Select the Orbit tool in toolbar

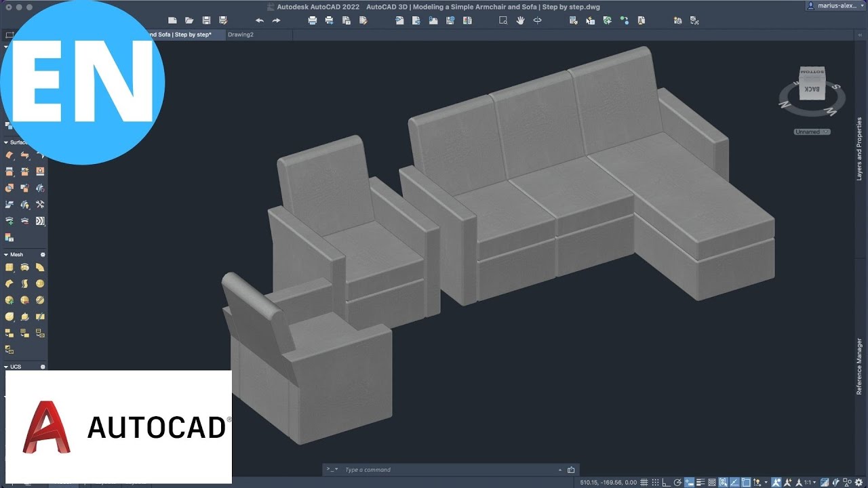(x=537, y=20)
